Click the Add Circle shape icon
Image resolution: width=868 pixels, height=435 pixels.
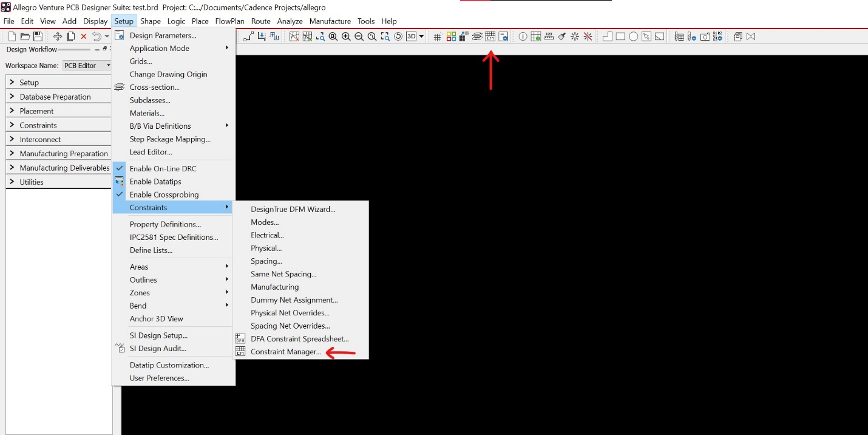[633, 36]
